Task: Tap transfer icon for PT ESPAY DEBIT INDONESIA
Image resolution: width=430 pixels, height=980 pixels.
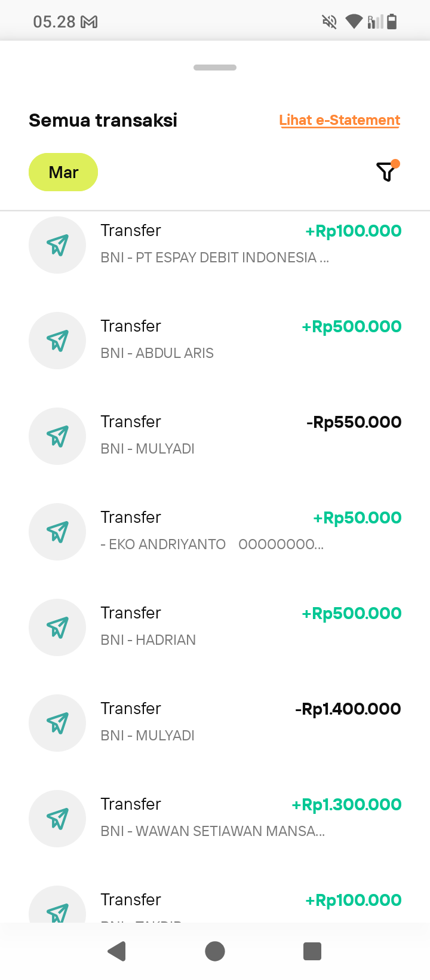Action: point(57,245)
